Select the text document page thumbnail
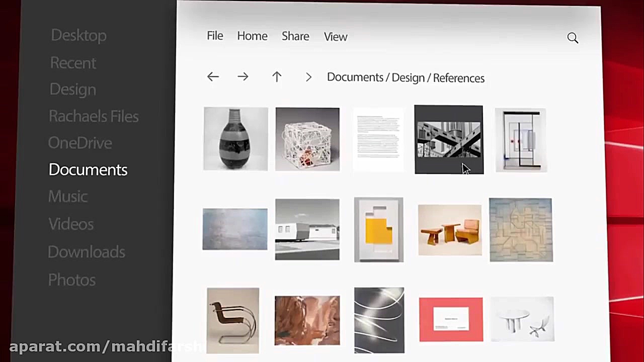644x362 pixels. click(x=378, y=139)
